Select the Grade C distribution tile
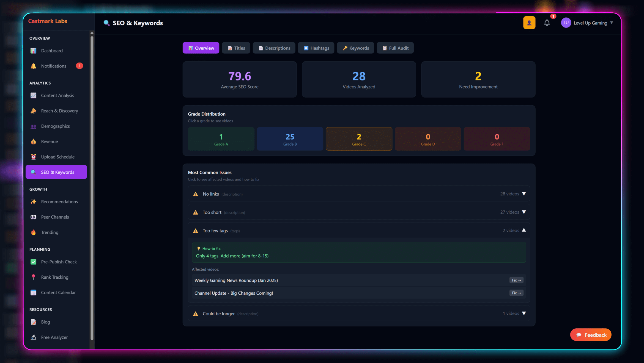Viewport: 644px width, 363px height. click(x=359, y=139)
